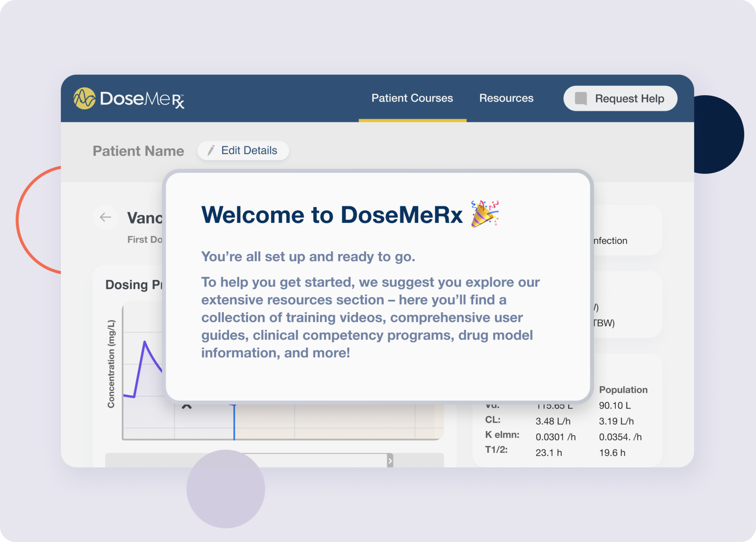
Task: Open the Patient Courses tab
Action: (x=412, y=98)
